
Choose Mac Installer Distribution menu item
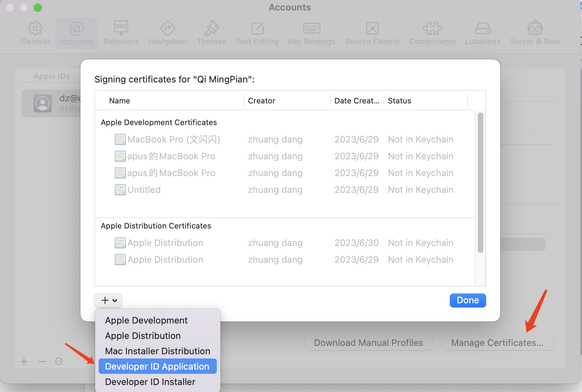click(157, 351)
